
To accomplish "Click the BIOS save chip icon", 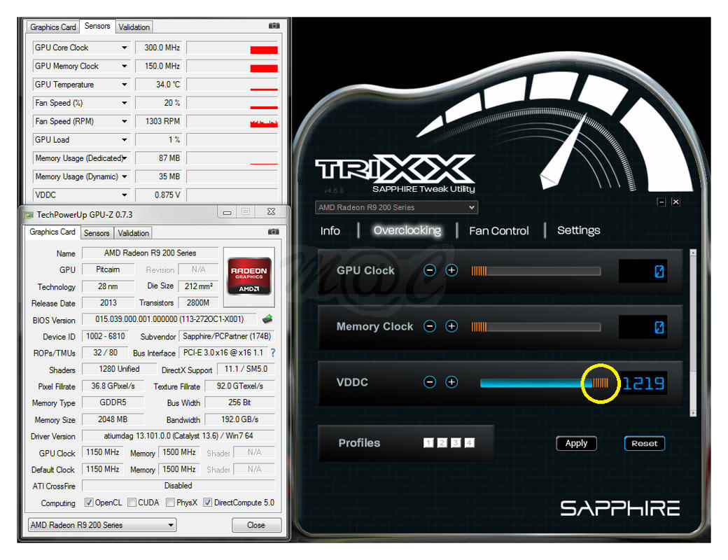I will [x=267, y=319].
